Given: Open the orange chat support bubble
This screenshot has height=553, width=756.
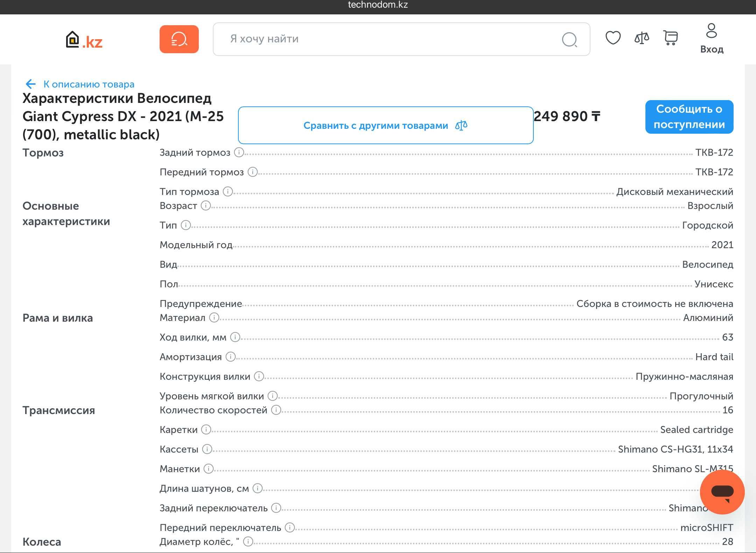Looking at the screenshot, I should coord(722,492).
